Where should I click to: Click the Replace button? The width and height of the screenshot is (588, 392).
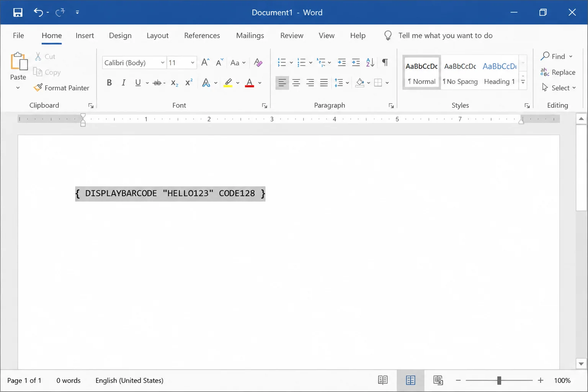click(558, 72)
